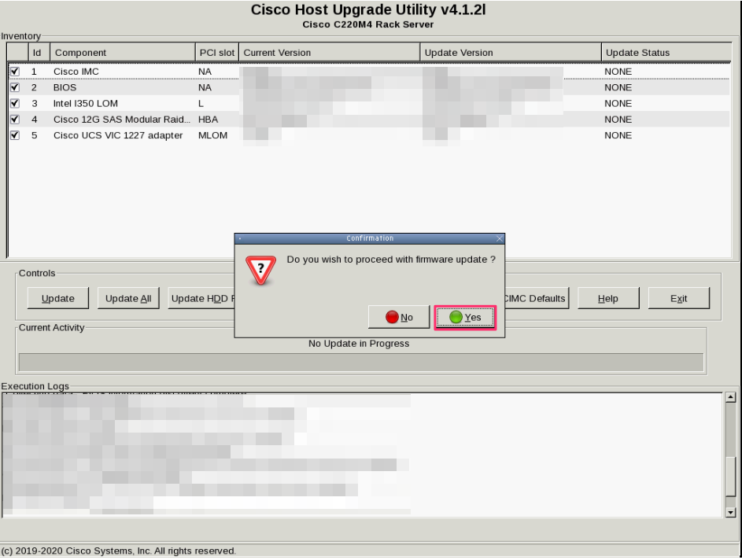
Task: Open Help from Controls panel
Action: pyautogui.click(x=608, y=298)
